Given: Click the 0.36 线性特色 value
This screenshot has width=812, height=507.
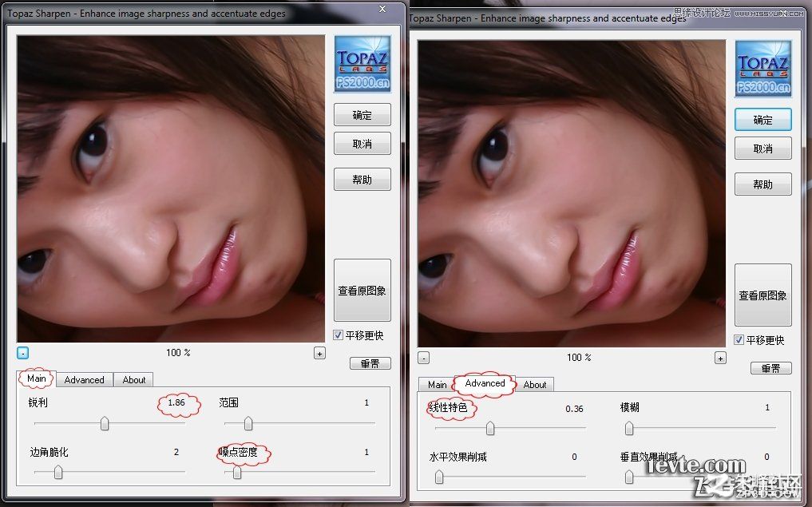Looking at the screenshot, I should tap(574, 409).
